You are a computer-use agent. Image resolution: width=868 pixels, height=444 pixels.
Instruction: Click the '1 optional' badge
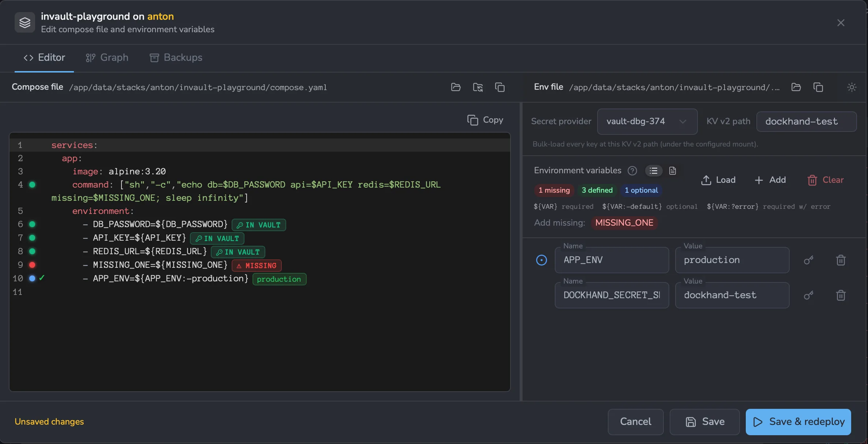click(641, 190)
